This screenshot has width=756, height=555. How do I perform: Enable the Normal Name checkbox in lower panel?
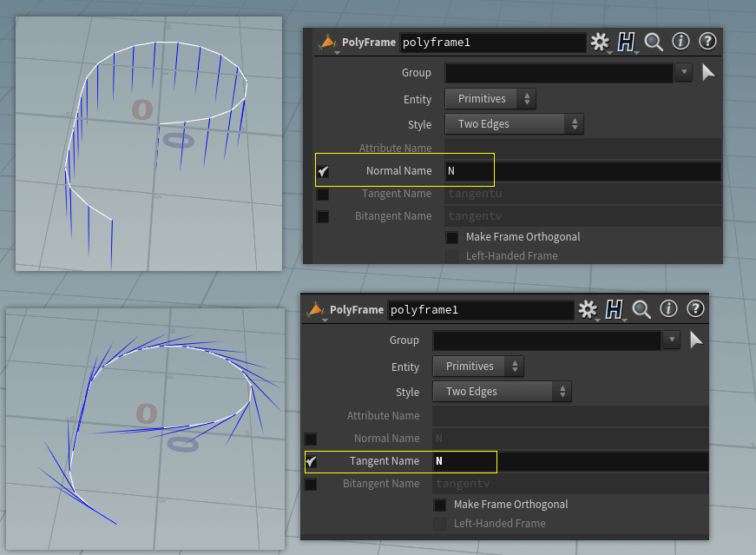point(311,439)
